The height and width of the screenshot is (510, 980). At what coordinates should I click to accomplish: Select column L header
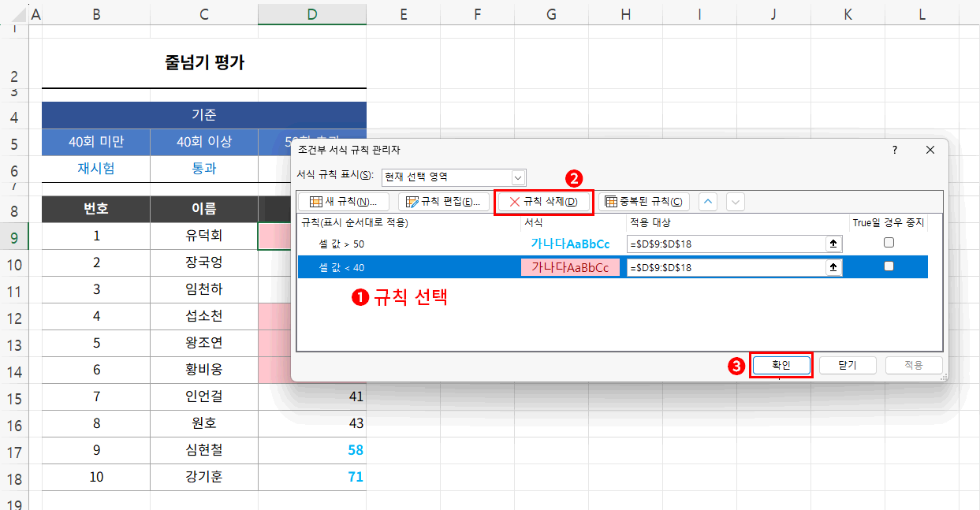point(922,13)
